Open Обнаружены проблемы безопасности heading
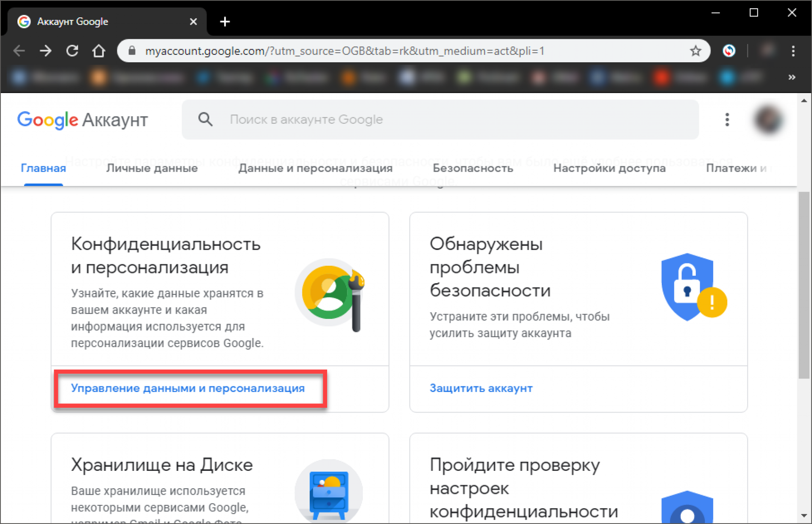 [490, 267]
